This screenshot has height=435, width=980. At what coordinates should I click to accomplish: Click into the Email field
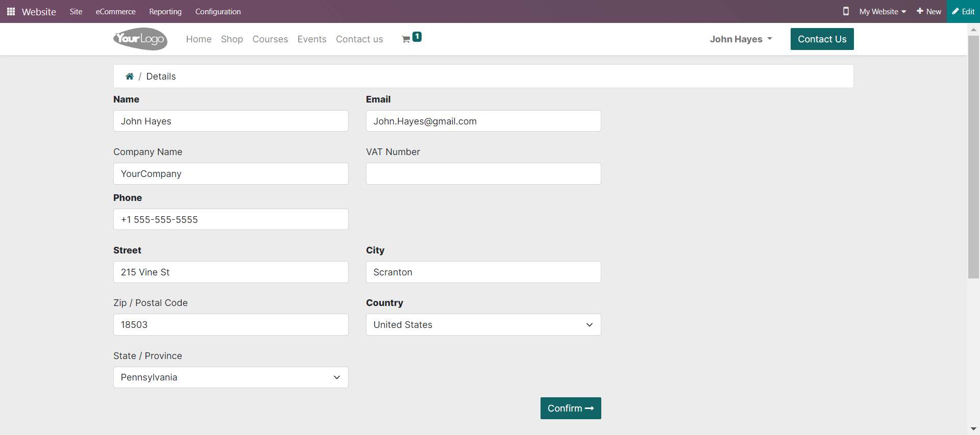pos(483,121)
